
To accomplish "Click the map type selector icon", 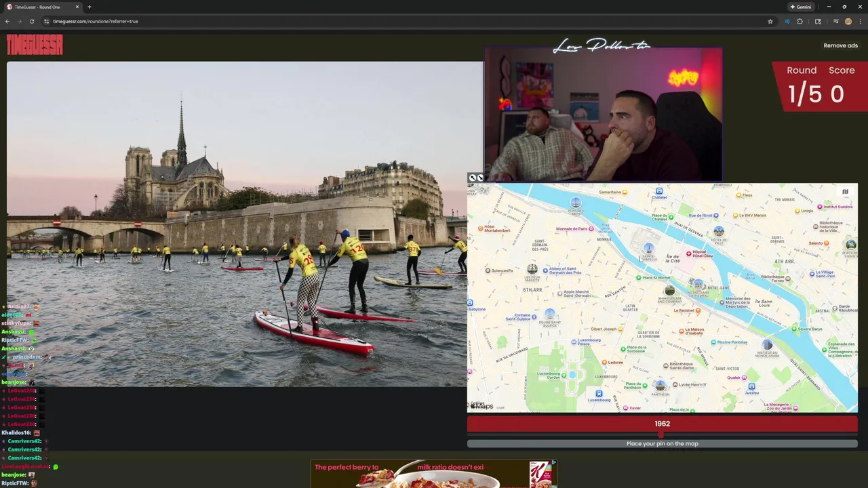I will click(x=845, y=192).
